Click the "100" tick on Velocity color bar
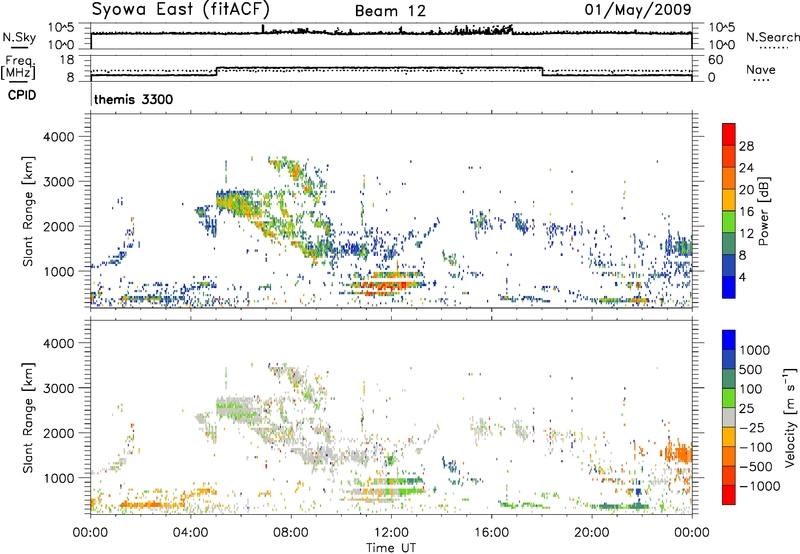Screen dimensions: 800x554 click(x=751, y=389)
